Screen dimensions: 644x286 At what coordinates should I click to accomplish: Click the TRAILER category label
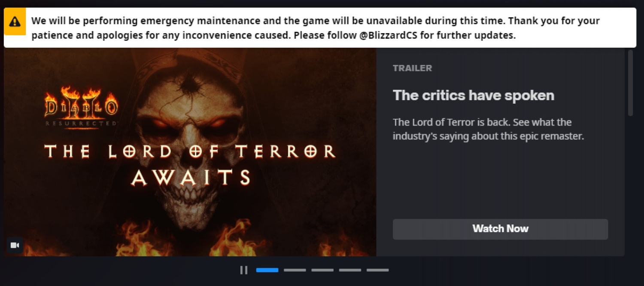(x=412, y=68)
